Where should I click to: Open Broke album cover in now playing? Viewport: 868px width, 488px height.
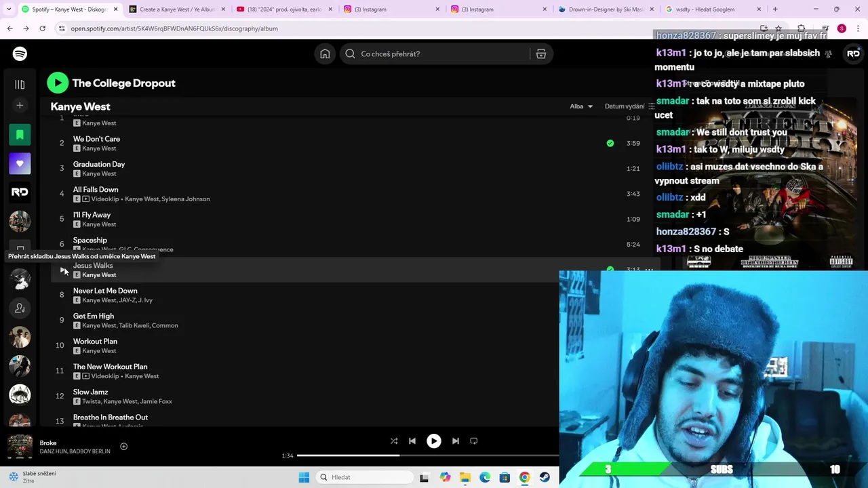point(20,447)
